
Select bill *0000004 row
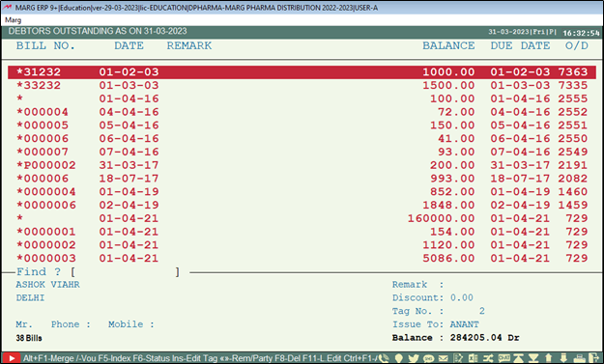[302, 191]
